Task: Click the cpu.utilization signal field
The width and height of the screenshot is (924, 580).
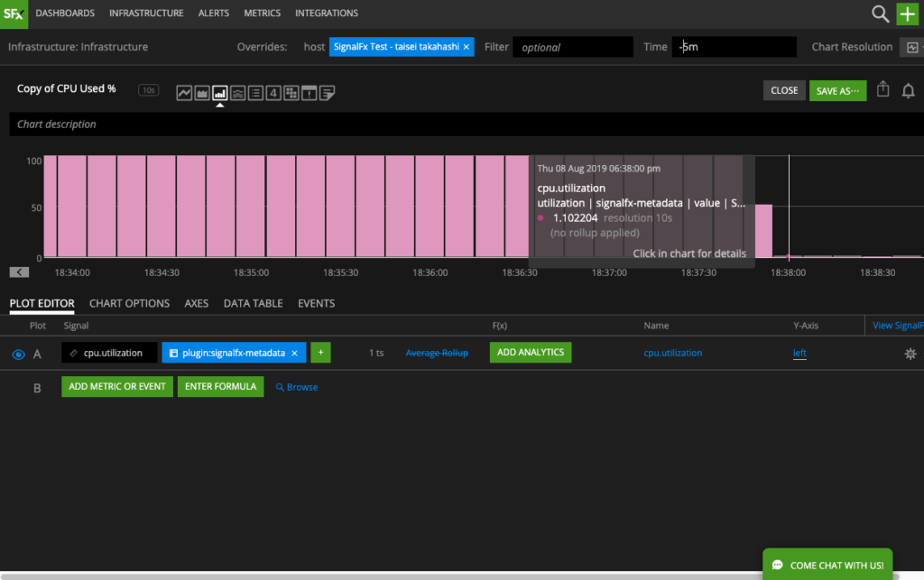Action: pos(109,352)
